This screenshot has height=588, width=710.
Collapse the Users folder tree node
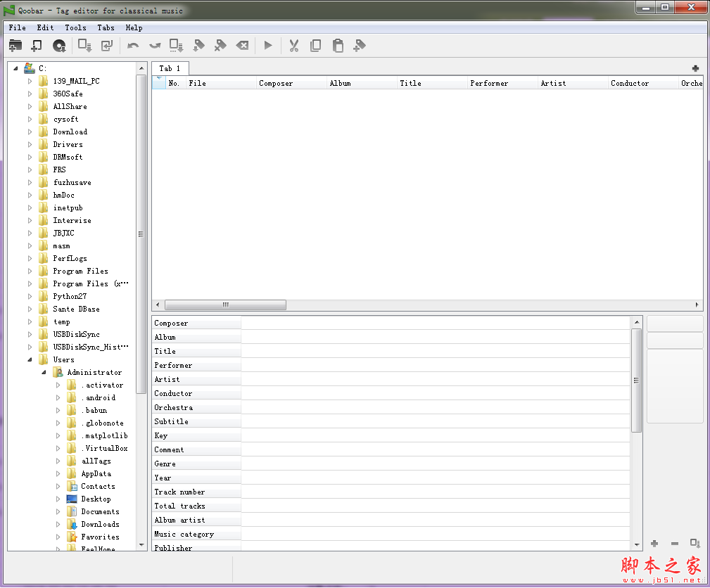30,359
